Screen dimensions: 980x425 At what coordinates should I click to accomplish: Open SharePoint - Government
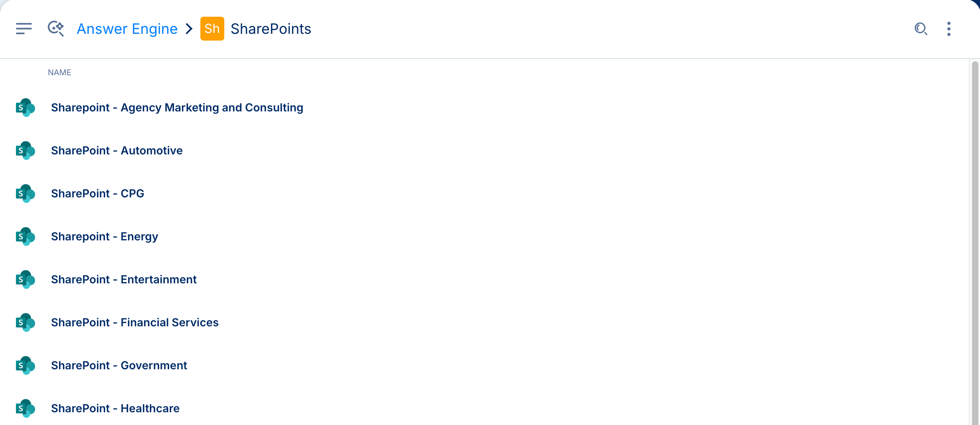[x=119, y=365]
